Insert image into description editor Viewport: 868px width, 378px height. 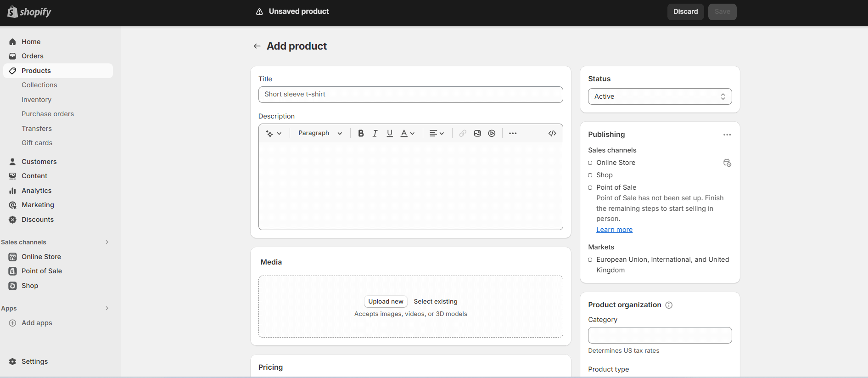477,133
